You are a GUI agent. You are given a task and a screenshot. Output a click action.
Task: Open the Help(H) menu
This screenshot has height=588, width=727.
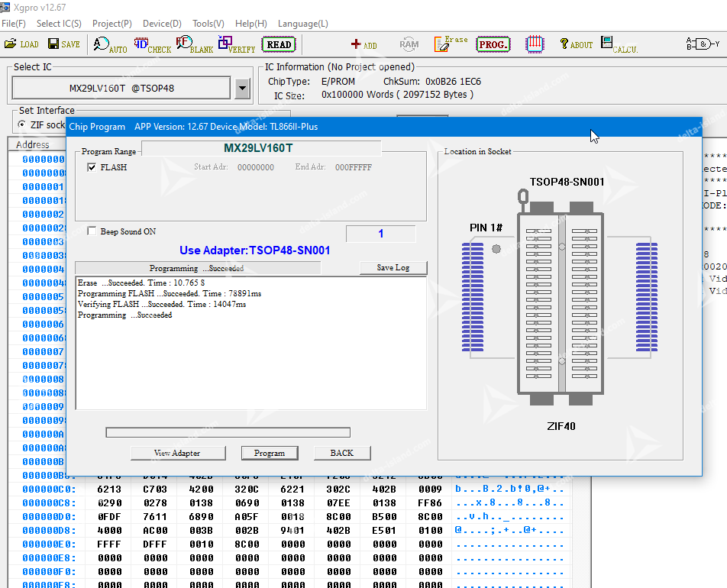(250, 23)
